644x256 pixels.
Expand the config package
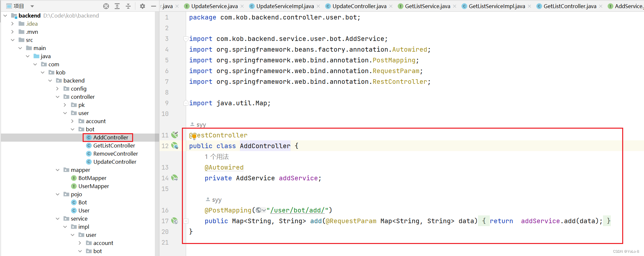58,89
